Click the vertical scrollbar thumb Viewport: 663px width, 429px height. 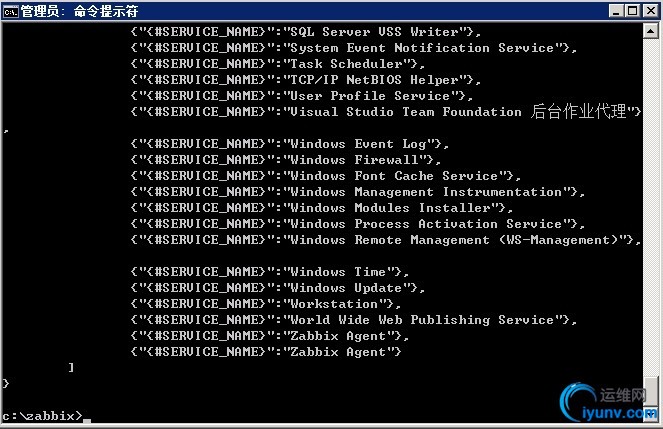[x=650, y=391]
